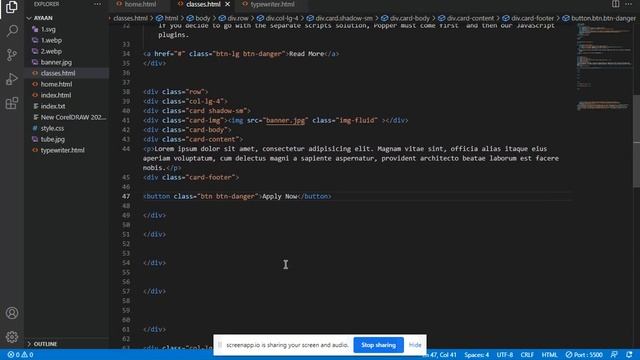Open style.css in the explorer

(x=52, y=128)
